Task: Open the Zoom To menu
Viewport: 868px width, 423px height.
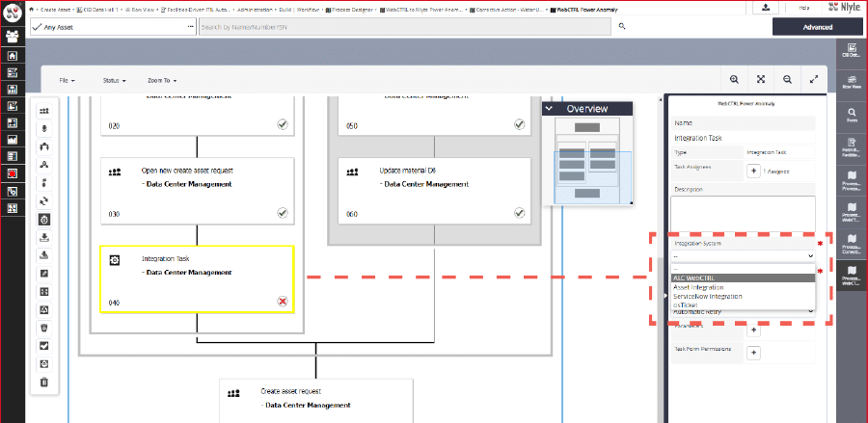Action: pos(162,81)
